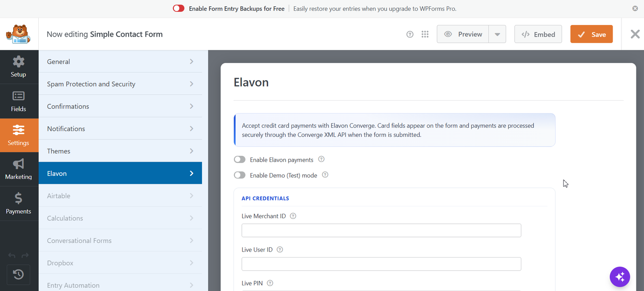
Task: Click into Live Merchant ID field
Action: tap(381, 230)
